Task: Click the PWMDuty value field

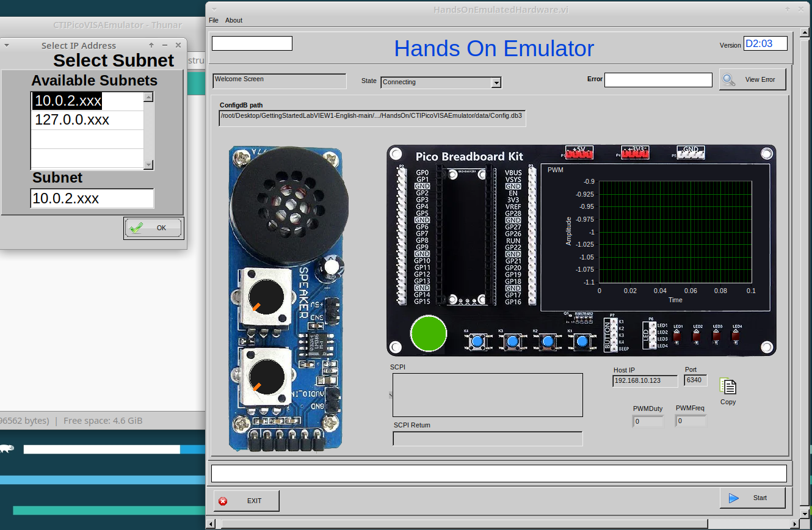Action: pos(648,421)
